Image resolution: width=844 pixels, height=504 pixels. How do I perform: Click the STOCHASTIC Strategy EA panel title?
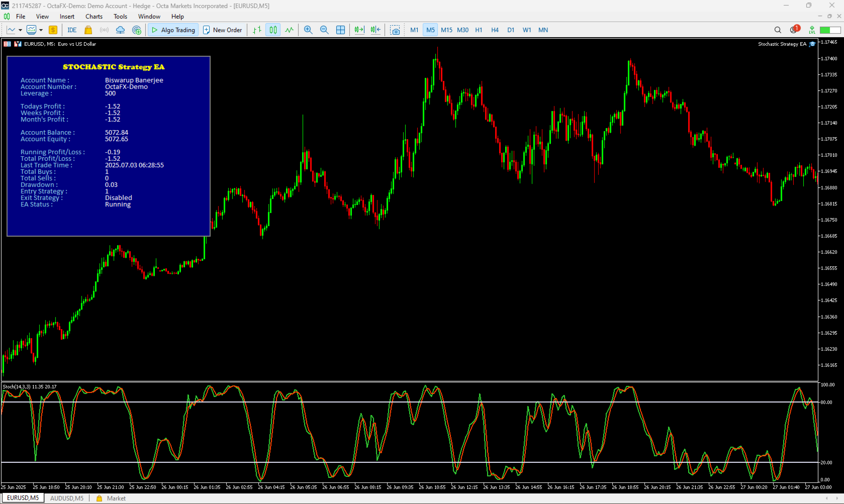(x=114, y=67)
